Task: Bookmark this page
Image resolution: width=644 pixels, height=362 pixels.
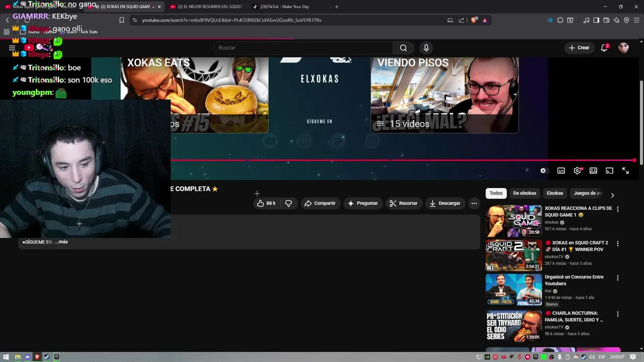Action: click(x=121, y=20)
